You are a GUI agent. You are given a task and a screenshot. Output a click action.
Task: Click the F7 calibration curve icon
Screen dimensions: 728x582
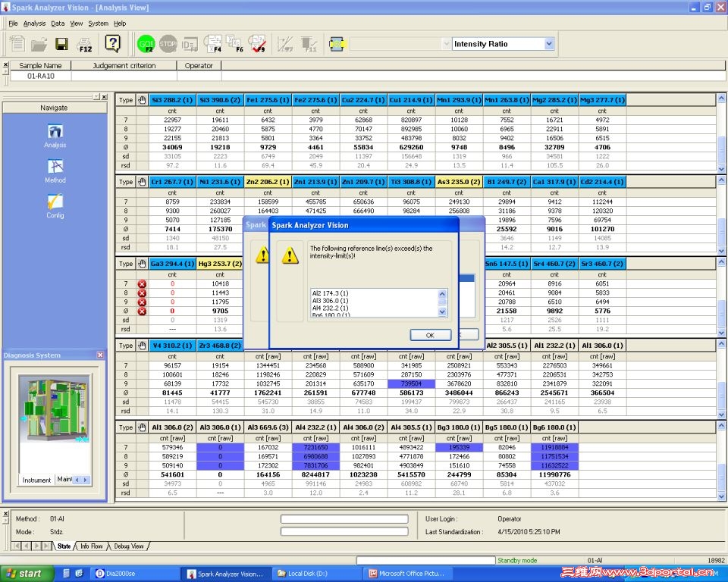(285, 44)
